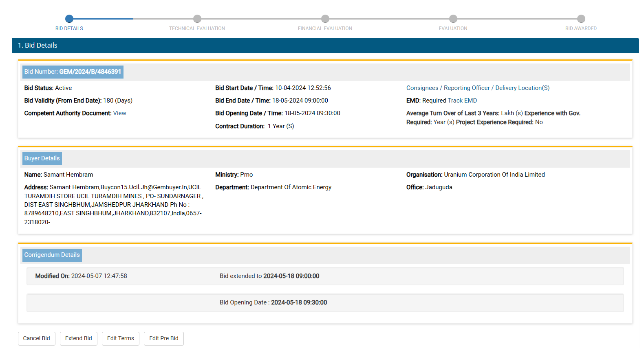Click the Edit Pre Bid button
The image size is (644, 348).
[x=164, y=338]
